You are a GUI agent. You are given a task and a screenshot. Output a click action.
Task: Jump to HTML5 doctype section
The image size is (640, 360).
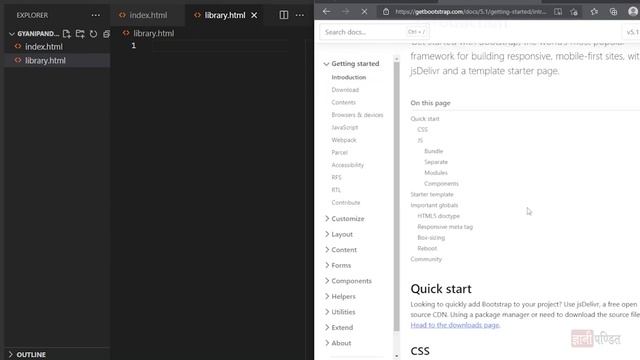tap(438, 216)
